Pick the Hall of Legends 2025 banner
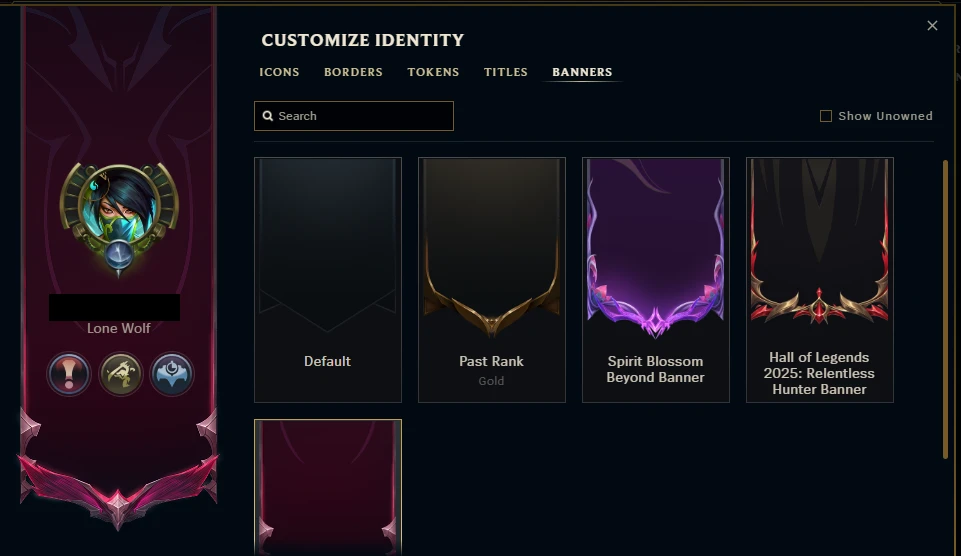961x556 pixels. click(820, 280)
